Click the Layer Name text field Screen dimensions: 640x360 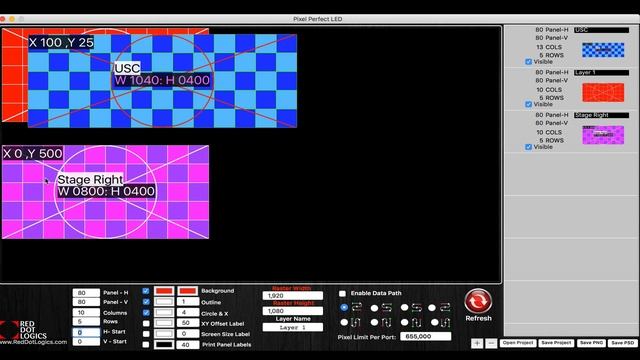[293, 327]
